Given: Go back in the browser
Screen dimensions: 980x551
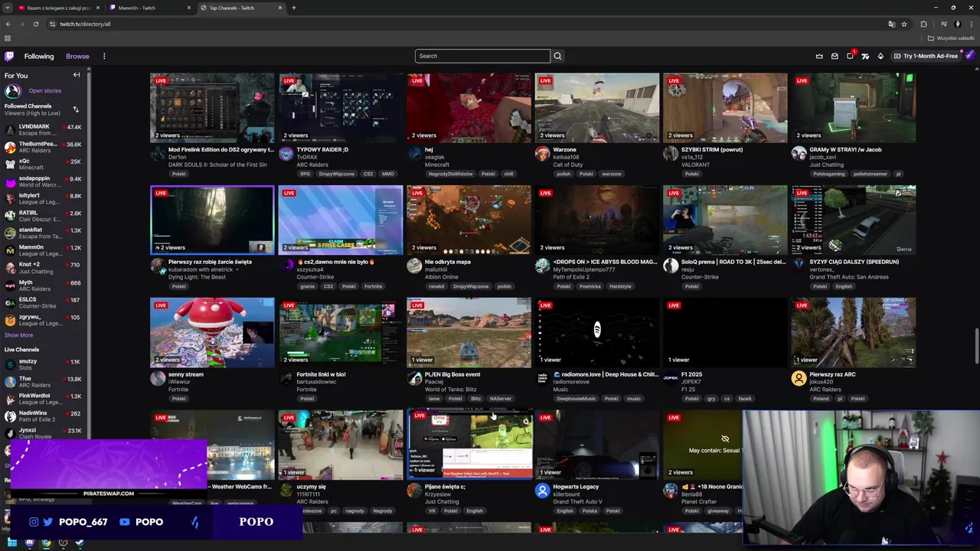Looking at the screenshot, I should click(x=8, y=24).
